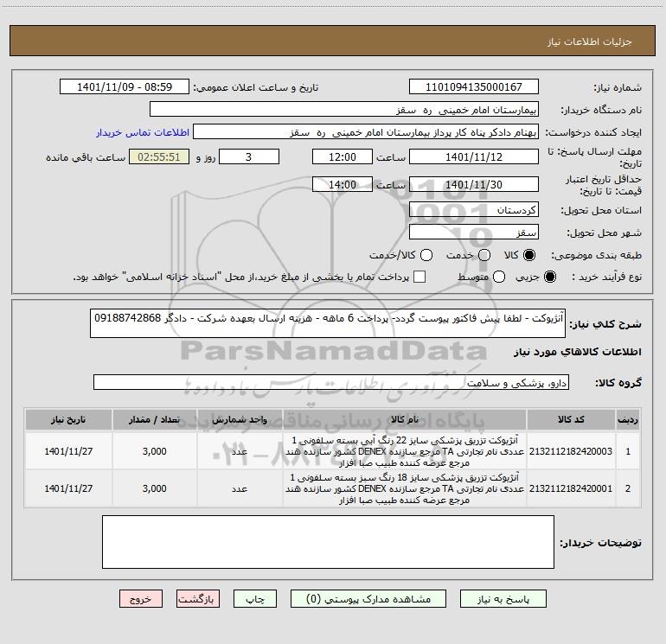Viewport: 666px width, 644px height.
Task: Click the city field سقز
Action: pos(474,232)
